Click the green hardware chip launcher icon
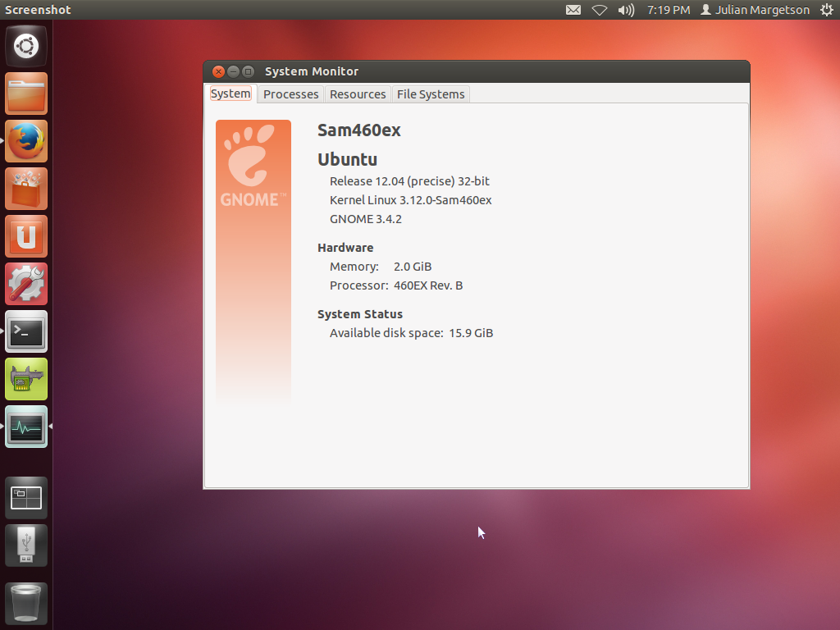The height and width of the screenshot is (630, 840). 26,379
